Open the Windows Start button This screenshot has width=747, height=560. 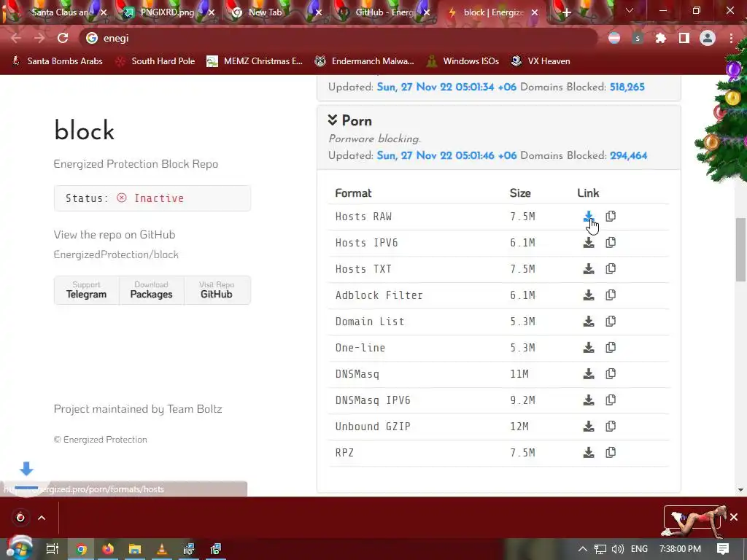pyautogui.click(x=20, y=548)
